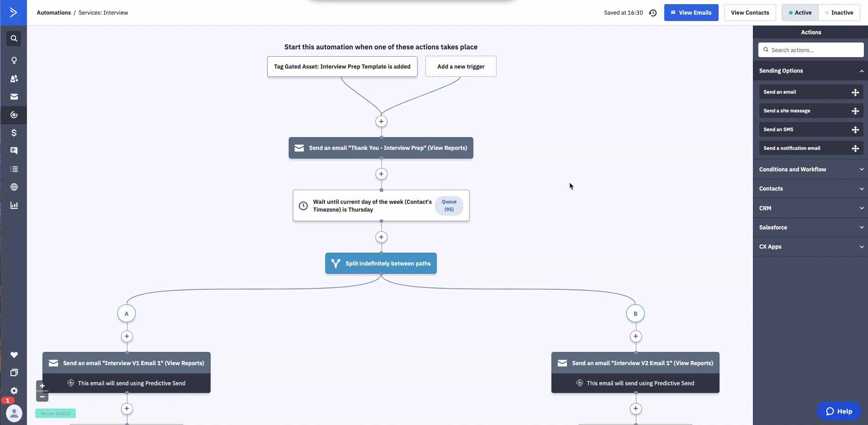Grab the Send a site message handle
This screenshot has height=425, width=868.
click(855, 111)
